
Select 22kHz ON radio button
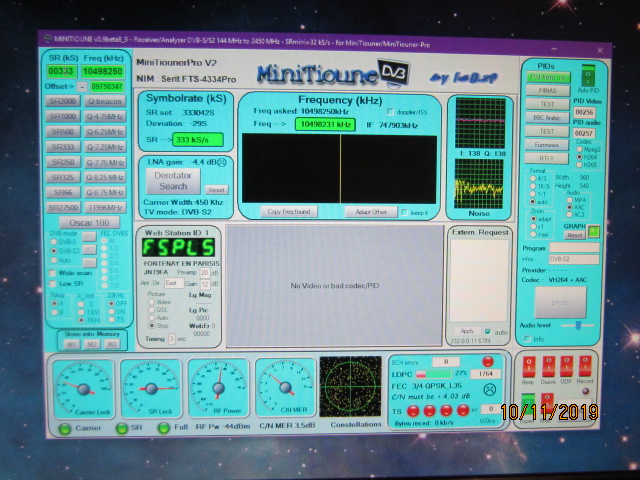[x=111, y=311]
